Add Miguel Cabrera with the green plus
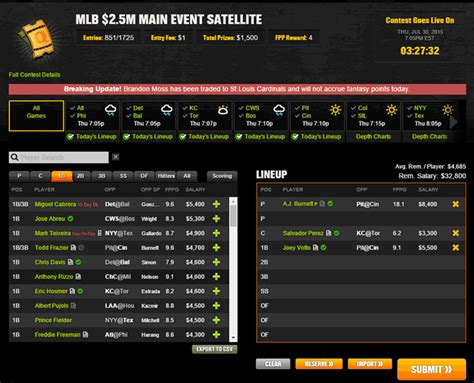This screenshot has height=383, width=474. 216,204
